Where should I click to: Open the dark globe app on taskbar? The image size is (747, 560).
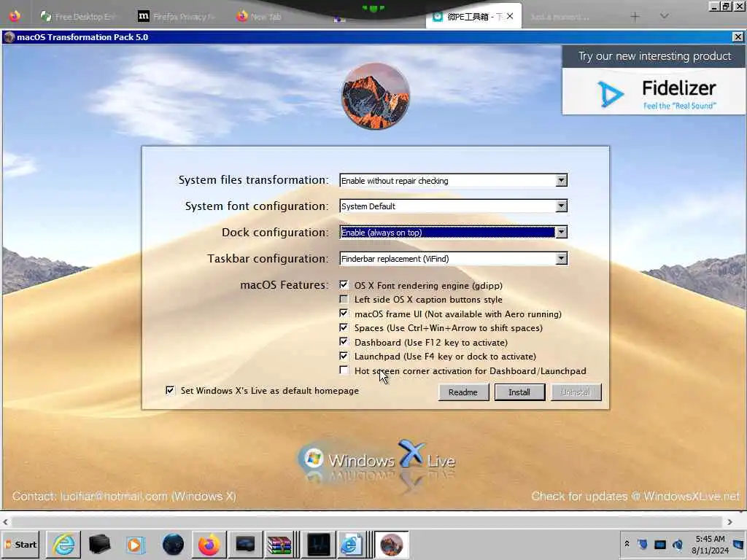(172, 544)
